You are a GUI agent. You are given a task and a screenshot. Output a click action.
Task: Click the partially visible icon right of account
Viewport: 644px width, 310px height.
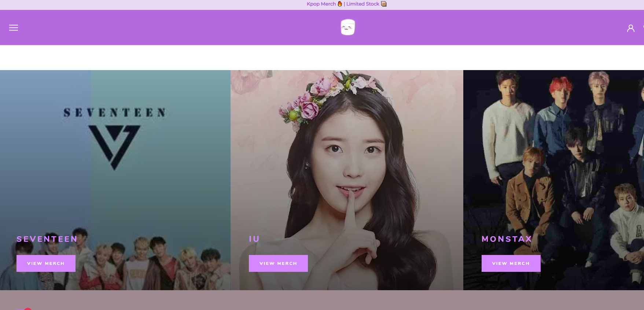pos(643,28)
